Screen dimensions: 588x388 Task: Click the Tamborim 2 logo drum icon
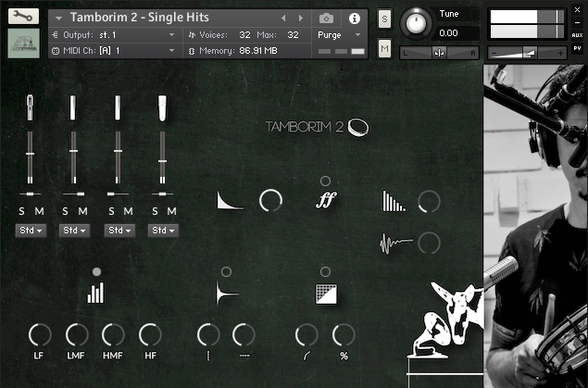(x=358, y=128)
